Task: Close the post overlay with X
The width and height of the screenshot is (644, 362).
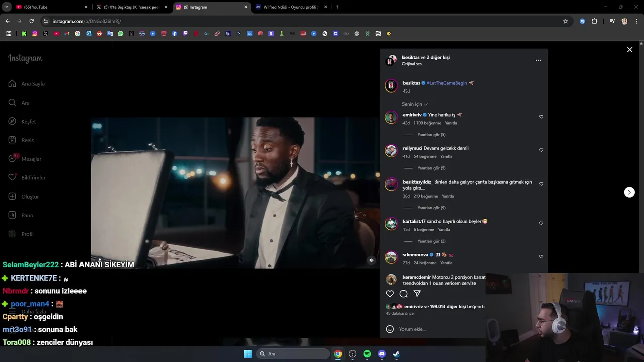Action: pos(629,50)
